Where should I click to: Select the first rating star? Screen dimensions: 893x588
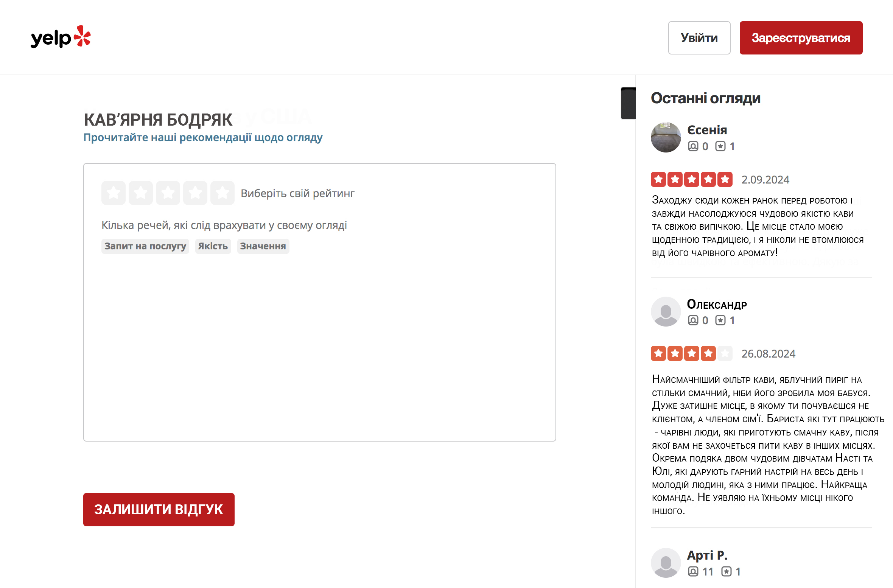114,193
